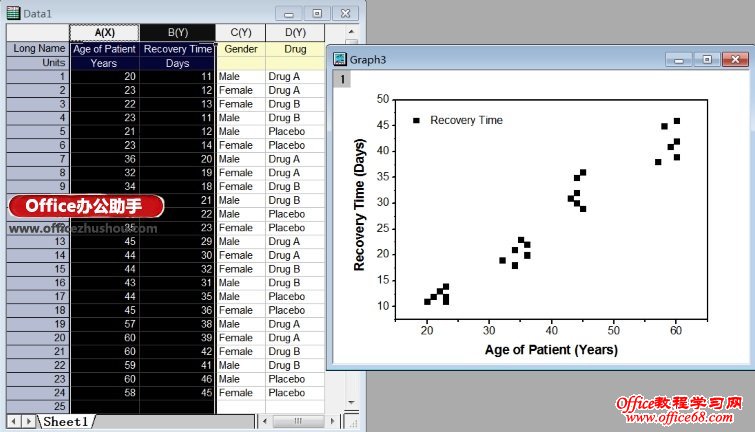
Task: Click X axis tick label 40
Action: [x=551, y=330]
